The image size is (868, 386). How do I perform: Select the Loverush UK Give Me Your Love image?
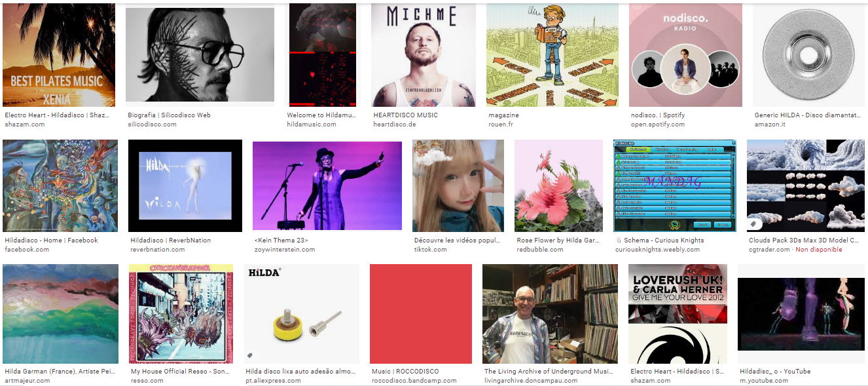pyautogui.click(x=678, y=314)
